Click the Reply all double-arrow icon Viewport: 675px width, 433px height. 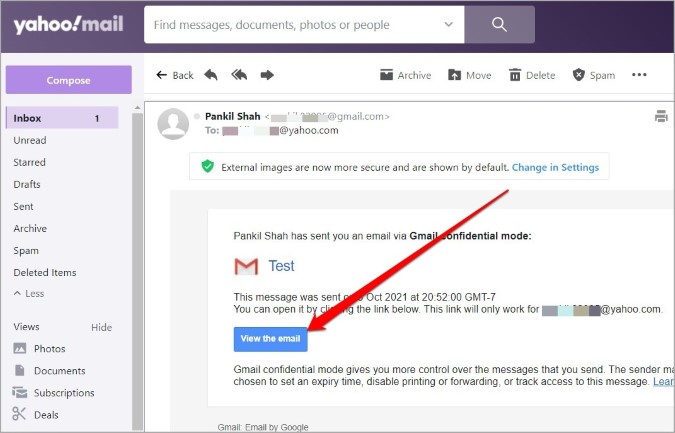pyautogui.click(x=239, y=75)
